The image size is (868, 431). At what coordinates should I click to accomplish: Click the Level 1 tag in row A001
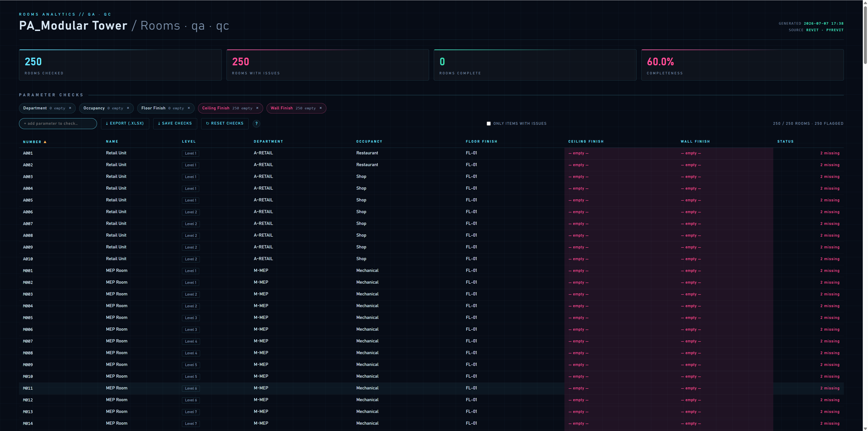click(x=190, y=153)
